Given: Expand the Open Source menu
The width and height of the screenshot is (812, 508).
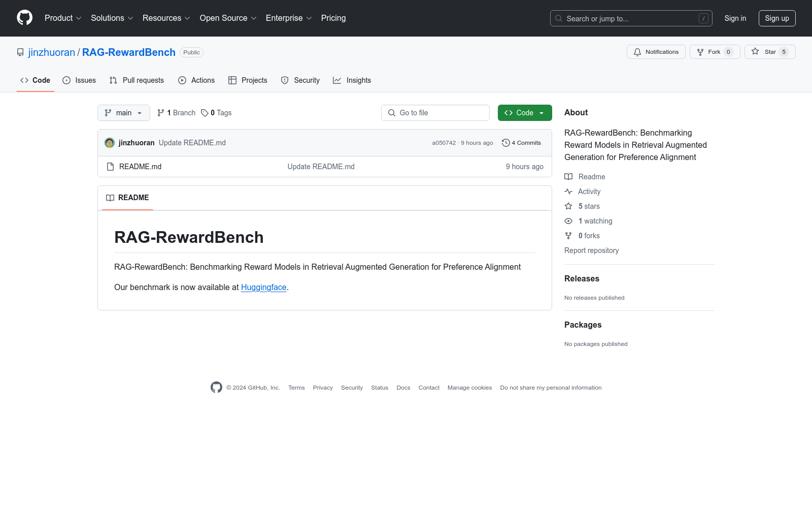Looking at the screenshot, I should click(228, 18).
